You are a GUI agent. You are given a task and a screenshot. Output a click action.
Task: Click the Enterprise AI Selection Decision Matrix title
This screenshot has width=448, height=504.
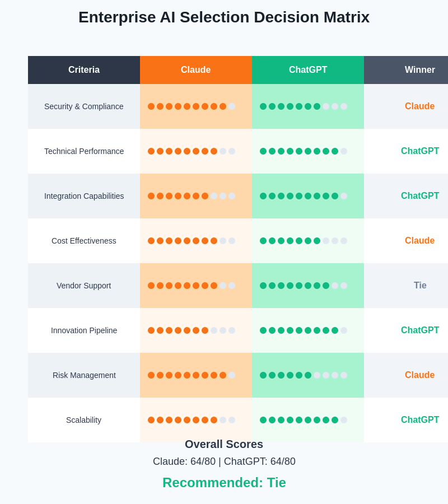click(x=224, y=17)
